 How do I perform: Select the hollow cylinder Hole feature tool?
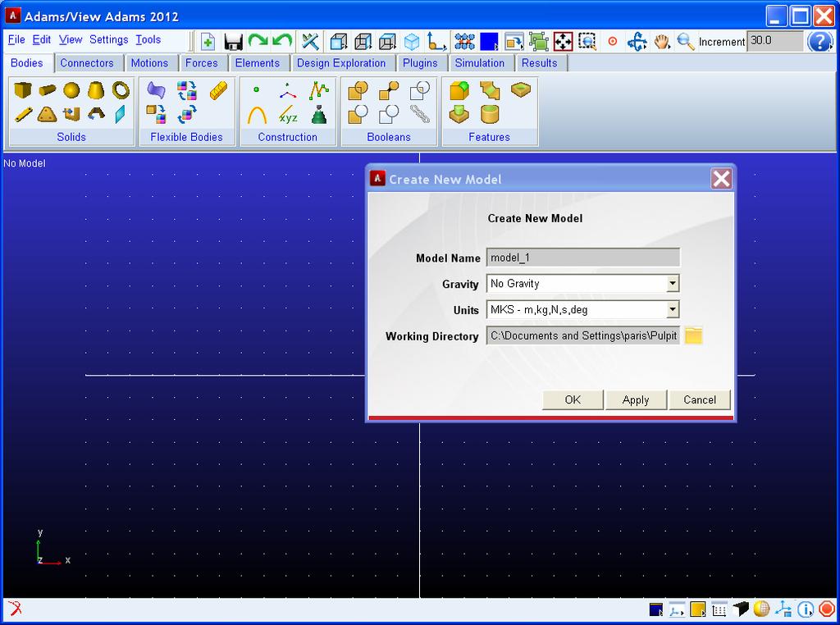coord(490,114)
